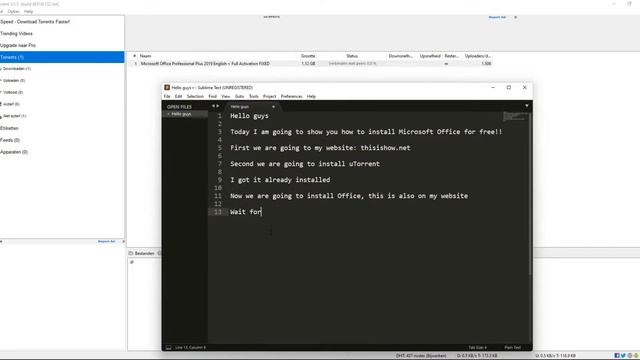The height and width of the screenshot is (360, 640).
Task: Open the Project menu in Sublime Text
Action: [269, 96]
